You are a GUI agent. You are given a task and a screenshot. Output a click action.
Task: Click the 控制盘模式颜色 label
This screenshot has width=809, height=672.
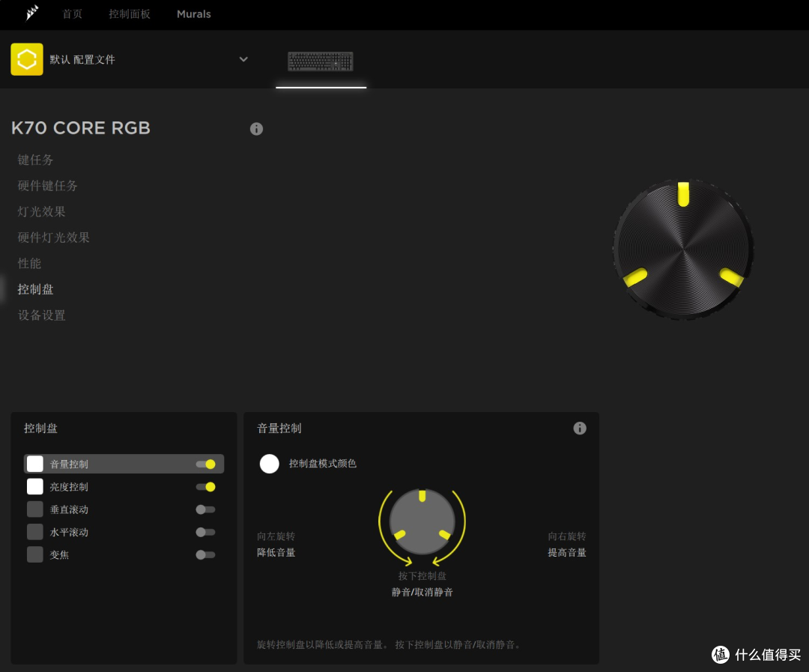pos(322,464)
